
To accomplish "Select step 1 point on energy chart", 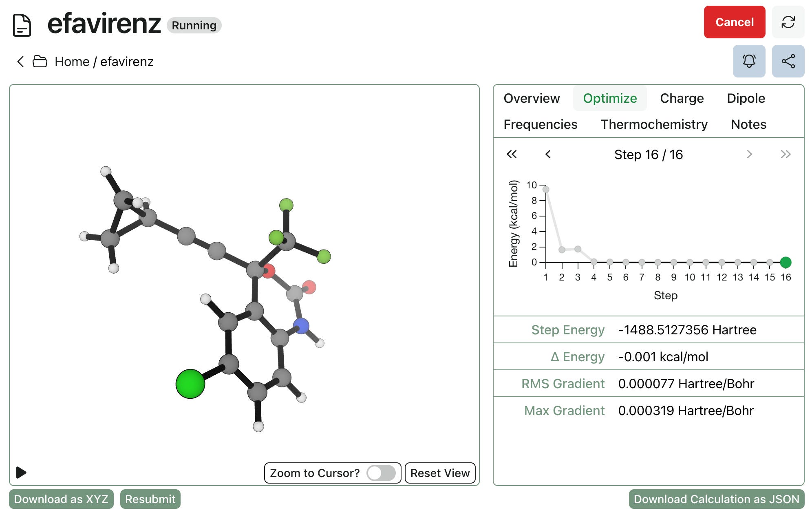I will click(x=546, y=189).
